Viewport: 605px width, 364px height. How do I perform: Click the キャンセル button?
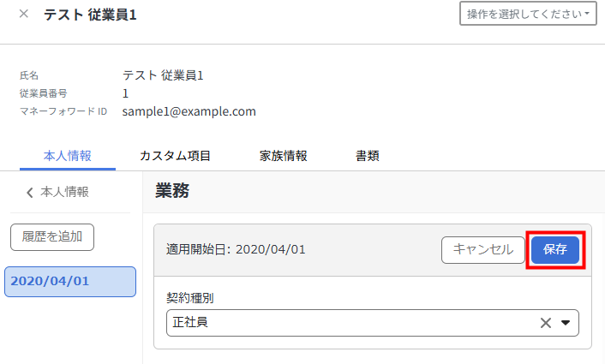tap(482, 249)
